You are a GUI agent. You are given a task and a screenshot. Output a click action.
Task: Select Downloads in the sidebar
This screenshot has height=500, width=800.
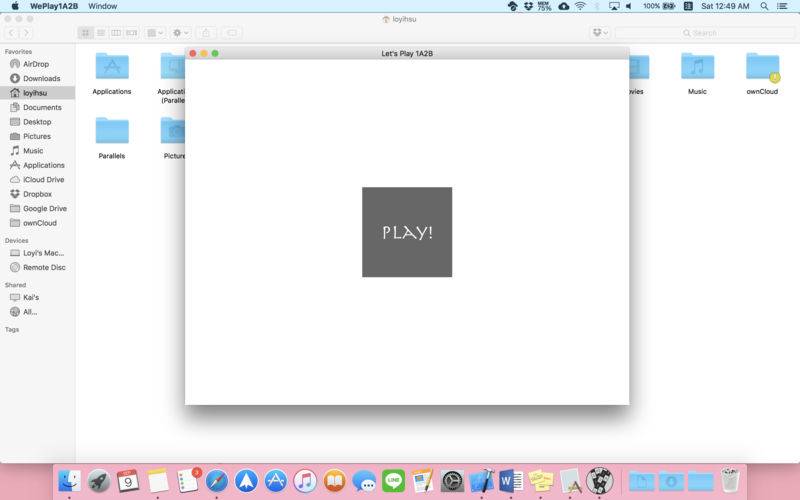click(41, 78)
